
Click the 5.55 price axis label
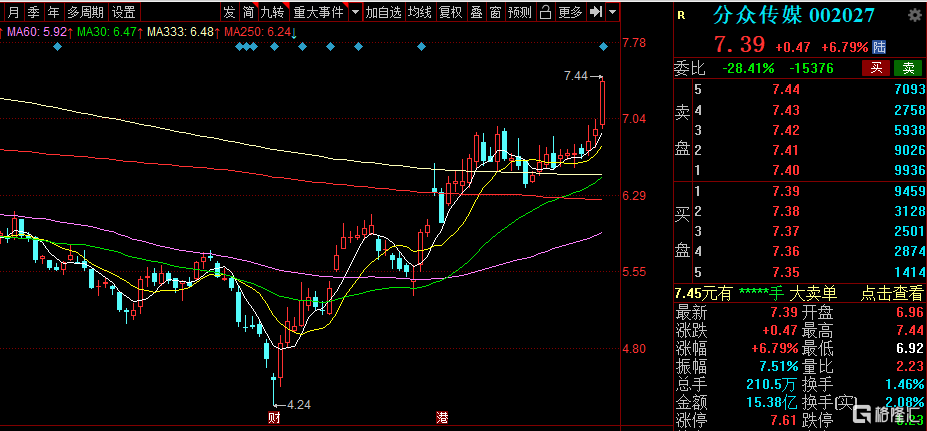pyautogui.click(x=636, y=272)
